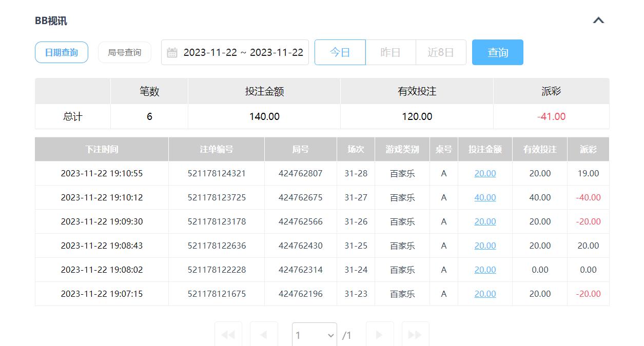This screenshot has height=346, width=644.
Task: Click the blue 查询 button
Action: tap(497, 52)
